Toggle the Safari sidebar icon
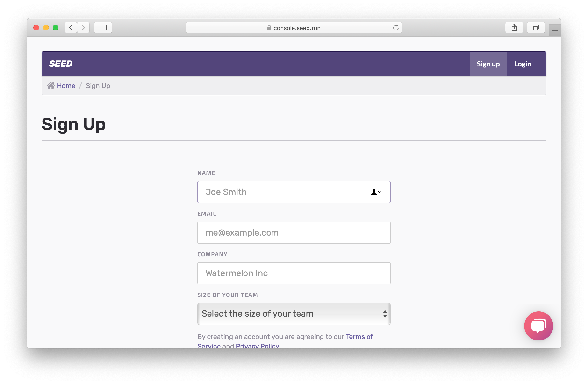 click(103, 28)
